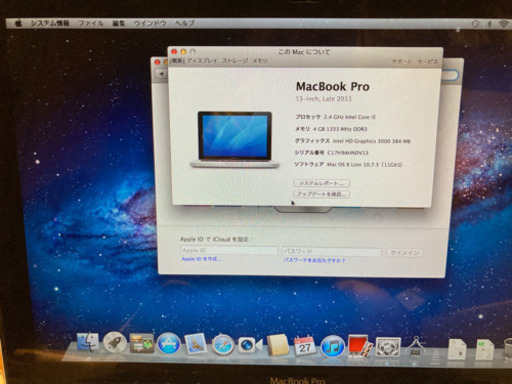This screenshot has width=512, height=384.
Task: Click System Information caliper icon in Dock
Action: click(415, 347)
